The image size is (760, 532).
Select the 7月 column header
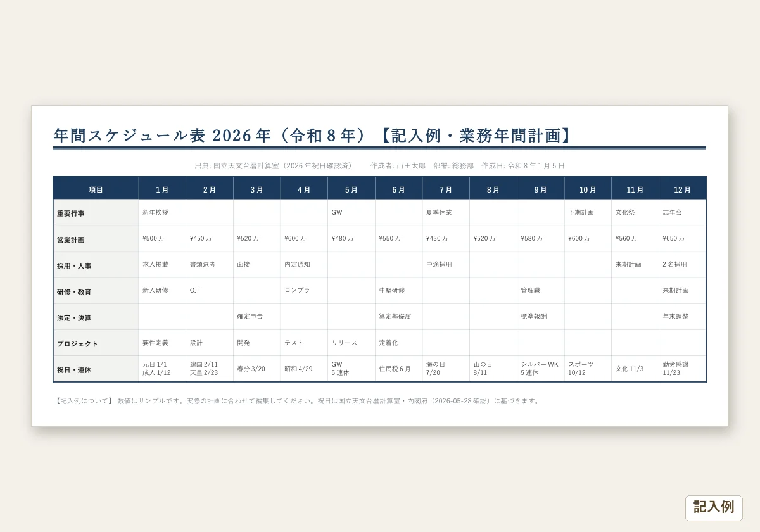(x=446, y=189)
